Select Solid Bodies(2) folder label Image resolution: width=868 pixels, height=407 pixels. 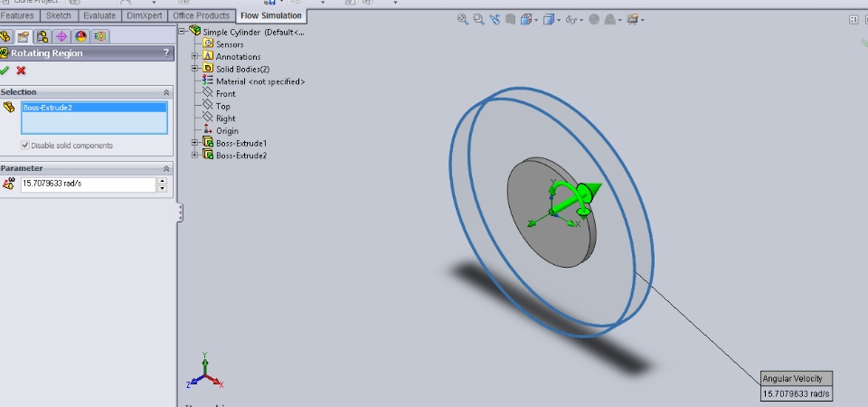(x=242, y=70)
